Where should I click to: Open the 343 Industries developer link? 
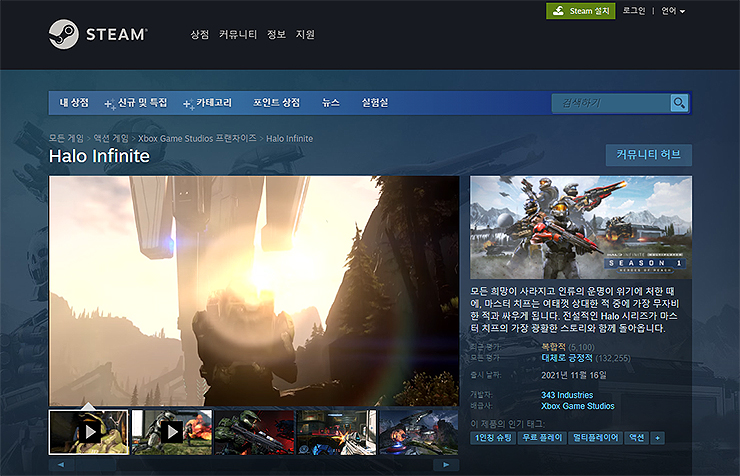(567, 395)
